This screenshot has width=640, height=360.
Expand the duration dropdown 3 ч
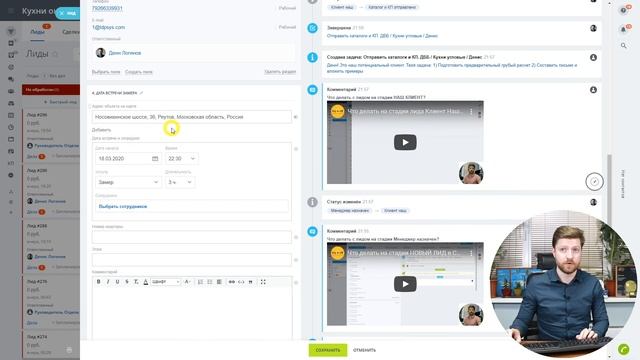point(180,182)
